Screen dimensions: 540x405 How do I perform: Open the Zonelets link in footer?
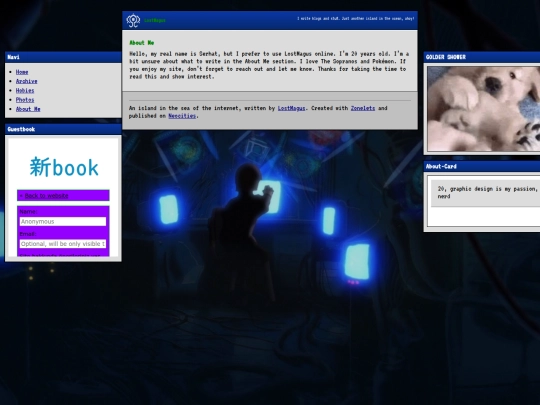pyautogui.click(x=363, y=108)
